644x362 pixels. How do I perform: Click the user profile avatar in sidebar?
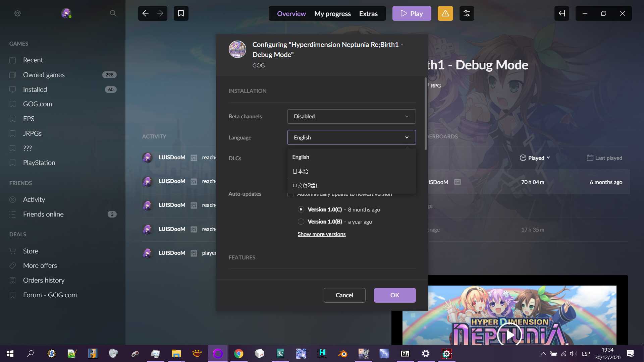click(x=66, y=13)
